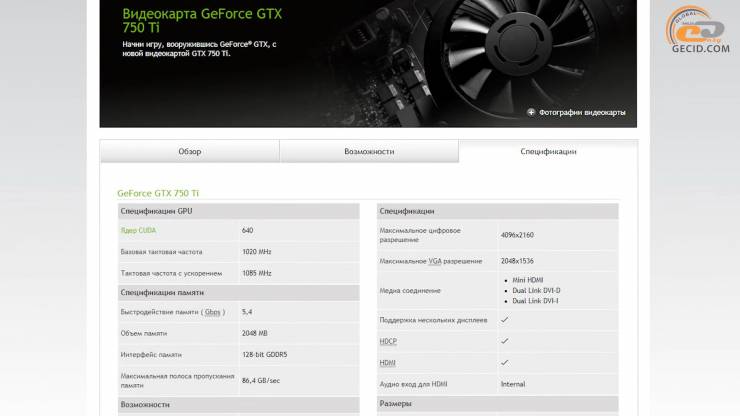The height and width of the screenshot is (416, 740).
Task: Click the 5,4 memory speed value
Action: coord(247,312)
